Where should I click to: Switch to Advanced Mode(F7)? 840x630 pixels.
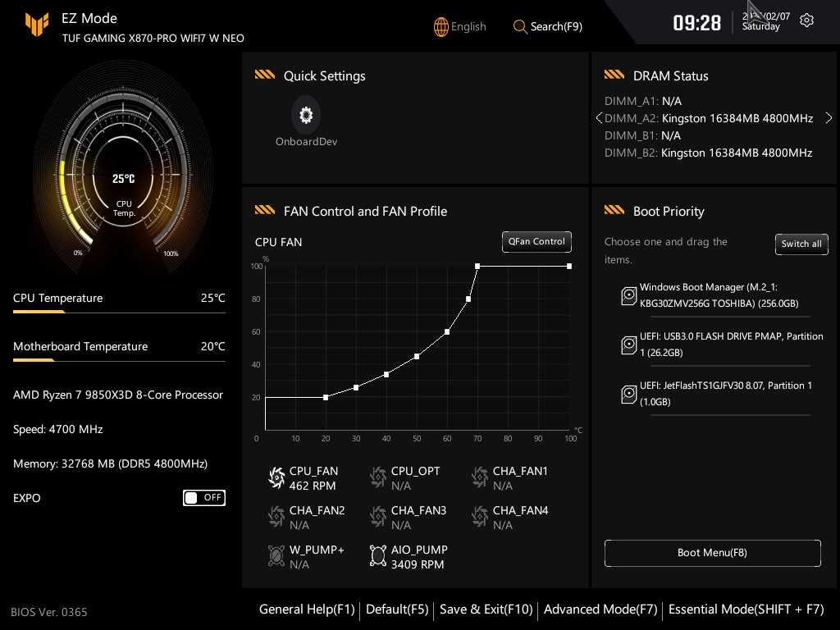(600, 609)
